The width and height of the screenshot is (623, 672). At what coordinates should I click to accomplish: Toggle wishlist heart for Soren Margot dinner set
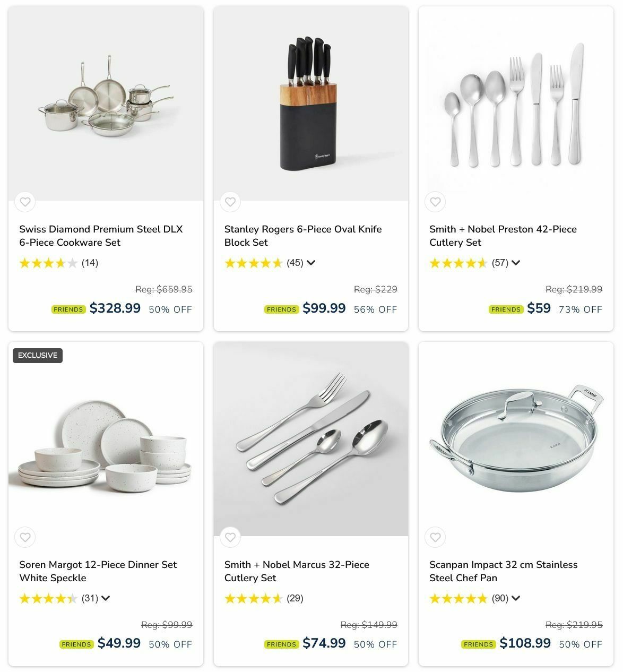pyautogui.click(x=25, y=537)
